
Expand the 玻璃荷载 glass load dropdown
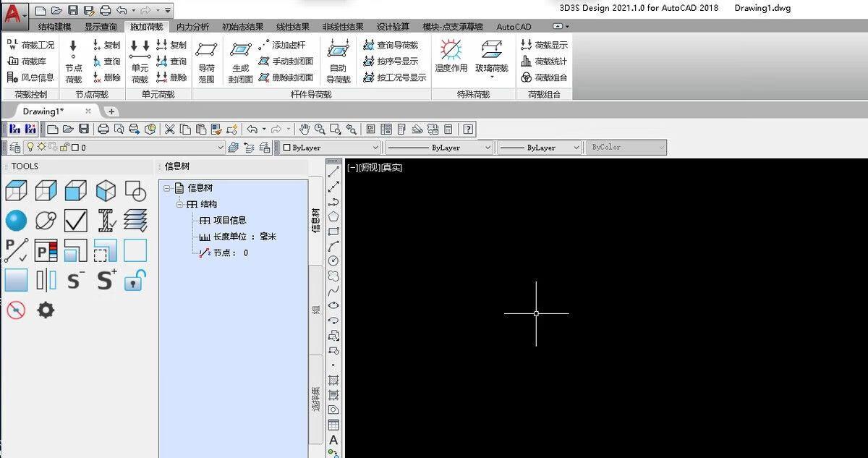tap(492, 77)
